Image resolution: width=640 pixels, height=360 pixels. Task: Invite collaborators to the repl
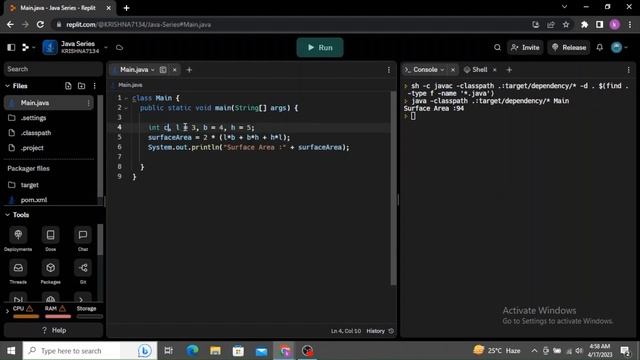525,47
